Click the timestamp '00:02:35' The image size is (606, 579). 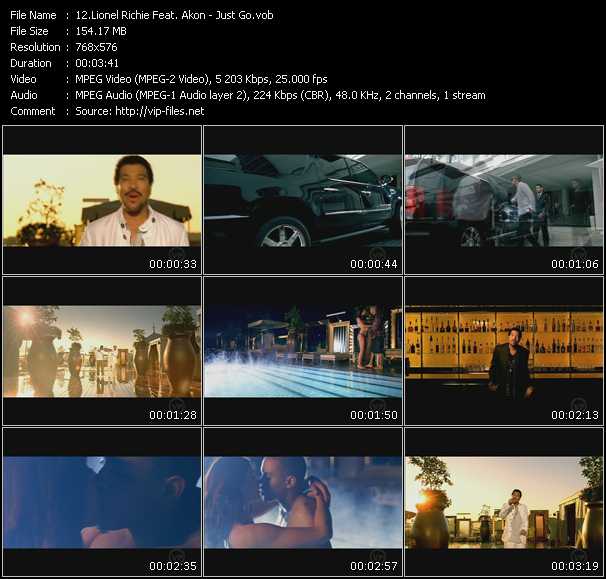pos(173,566)
